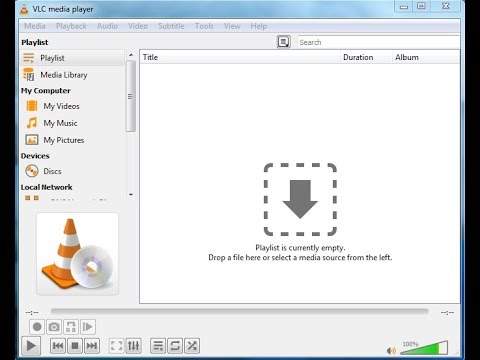
Task: Open the Tools menu
Action: coord(204,26)
